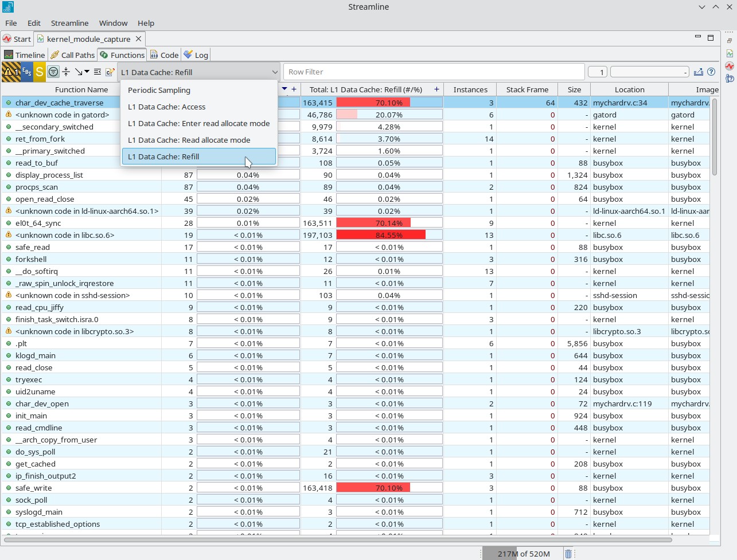Click the warnings indicator icon
737x560 pixels.
10,72
